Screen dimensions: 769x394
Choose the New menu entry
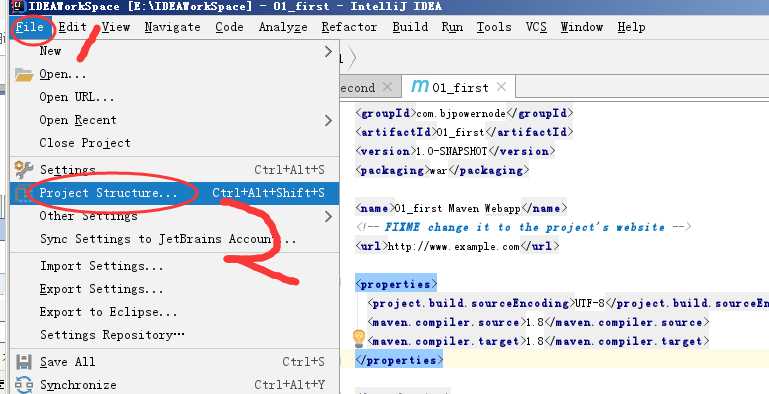(x=174, y=51)
